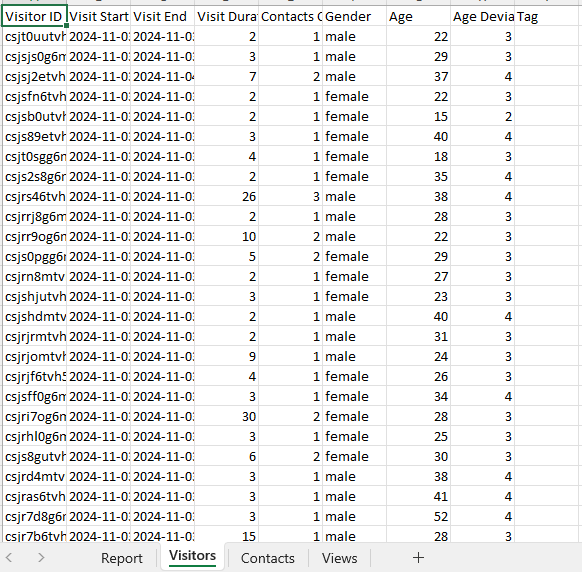Select the Visitor ID header cell
Screen dimensions: 582x572
tap(34, 16)
